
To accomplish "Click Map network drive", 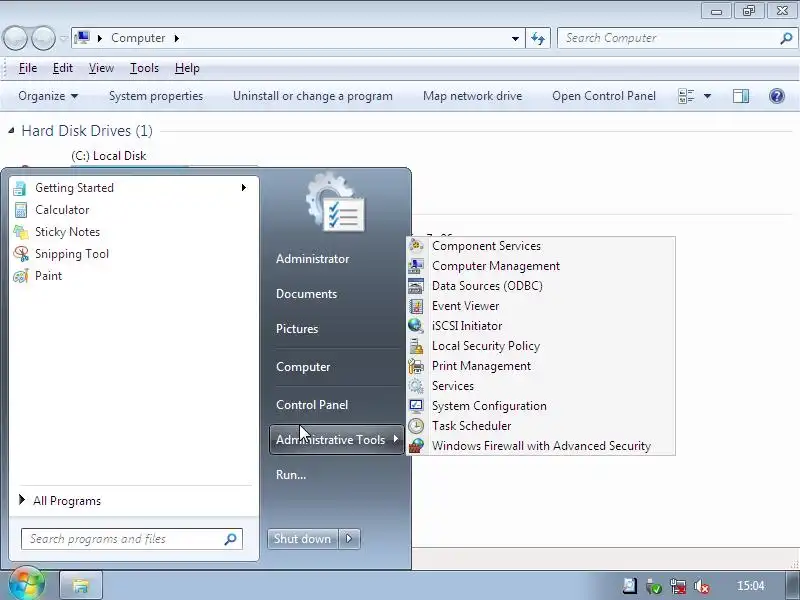I will point(472,96).
